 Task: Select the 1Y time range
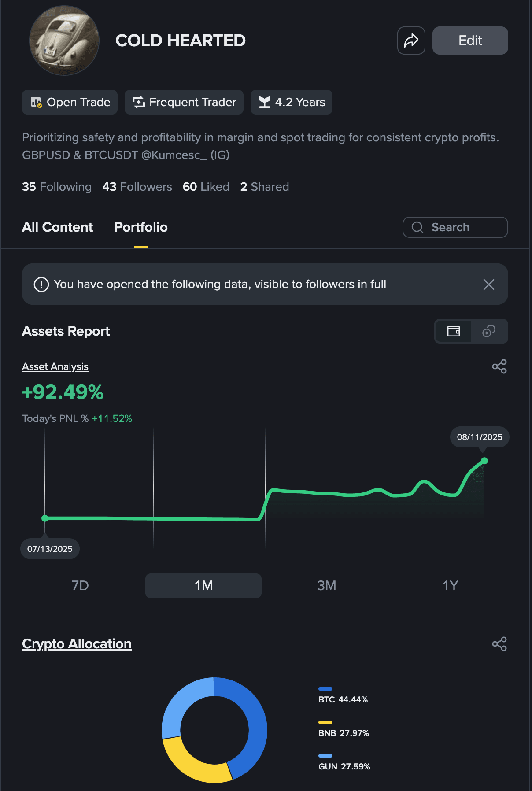450,585
